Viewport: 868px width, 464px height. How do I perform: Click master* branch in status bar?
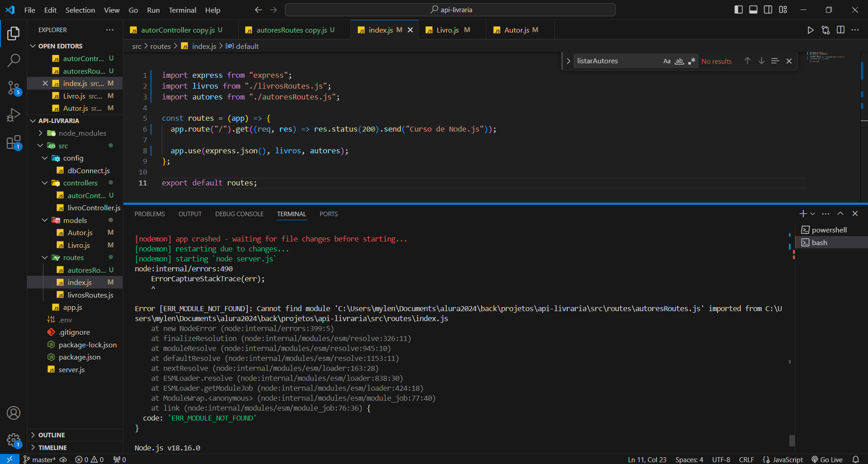39,459
